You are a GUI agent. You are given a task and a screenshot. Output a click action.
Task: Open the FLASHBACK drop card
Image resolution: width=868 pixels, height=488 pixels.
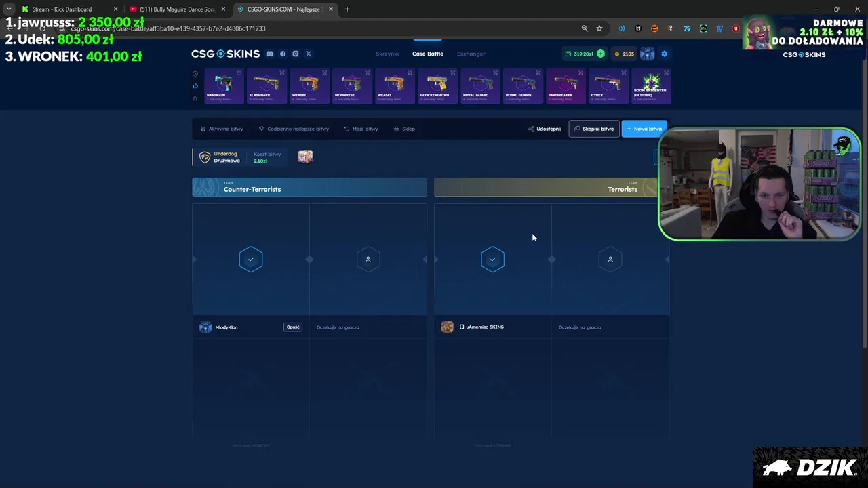[267, 86]
